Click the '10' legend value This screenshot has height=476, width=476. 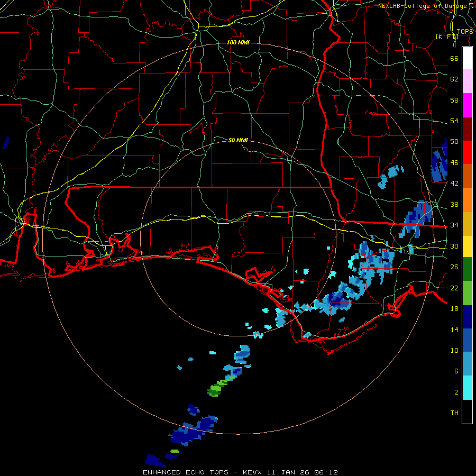pyautogui.click(x=454, y=351)
